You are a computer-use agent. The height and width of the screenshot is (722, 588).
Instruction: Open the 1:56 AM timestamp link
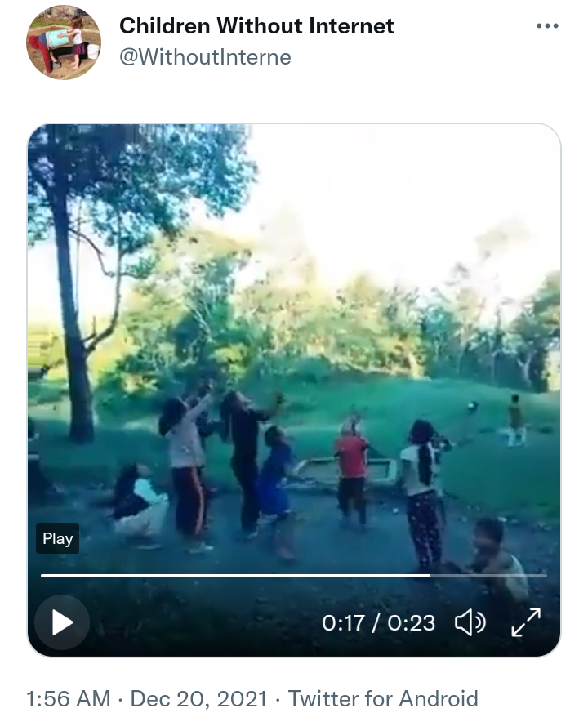click(68, 698)
